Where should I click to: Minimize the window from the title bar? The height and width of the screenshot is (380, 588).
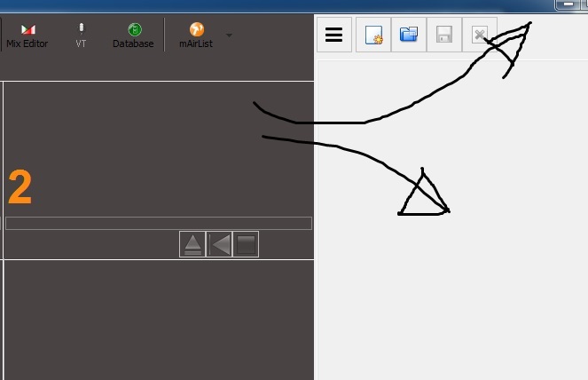(567, 5)
